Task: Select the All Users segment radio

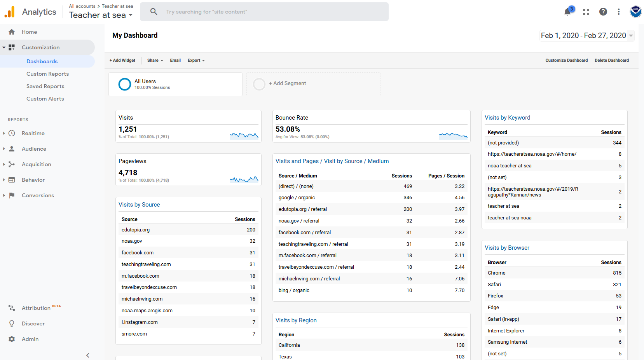Action: [x=124, y=84]
